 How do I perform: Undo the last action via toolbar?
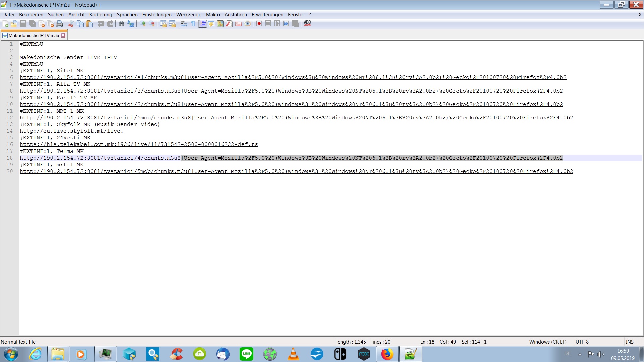(101, 24)
